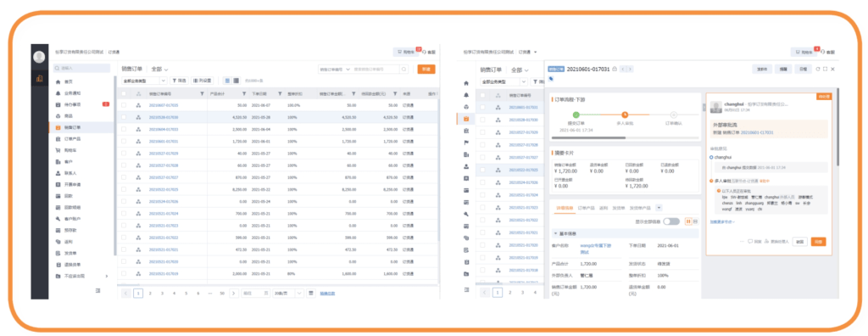Open 购物车 shopping cart in left sidebar
Viewport: 868px width, 336px height.
(x=70, y=149)
